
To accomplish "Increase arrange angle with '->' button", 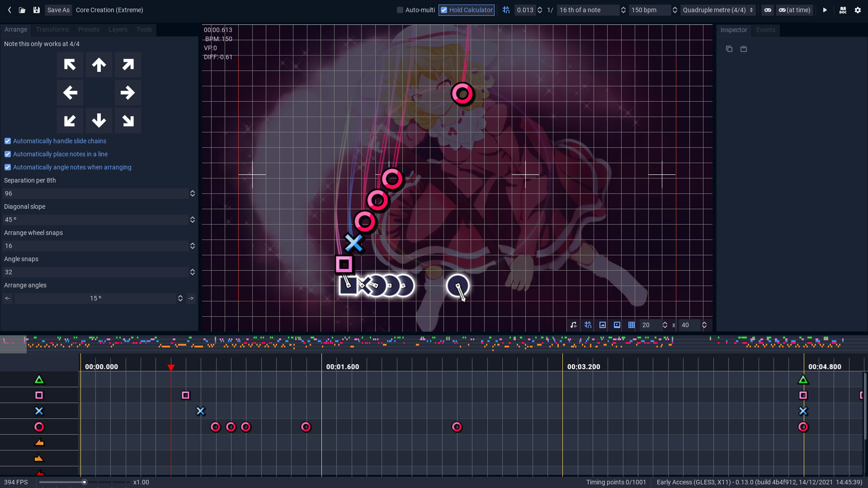I will (x=191, y=299).
